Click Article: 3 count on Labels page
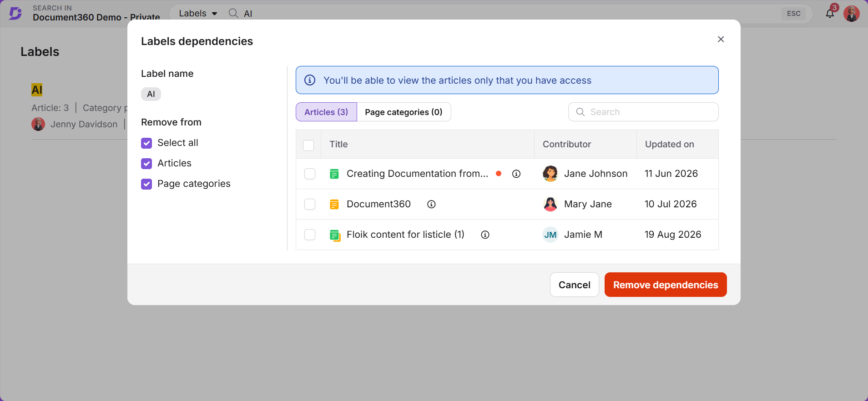 tap(50, 108)
